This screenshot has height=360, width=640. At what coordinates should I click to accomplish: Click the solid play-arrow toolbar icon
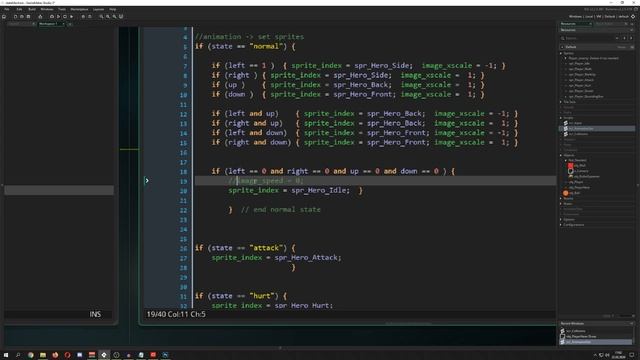71,17
